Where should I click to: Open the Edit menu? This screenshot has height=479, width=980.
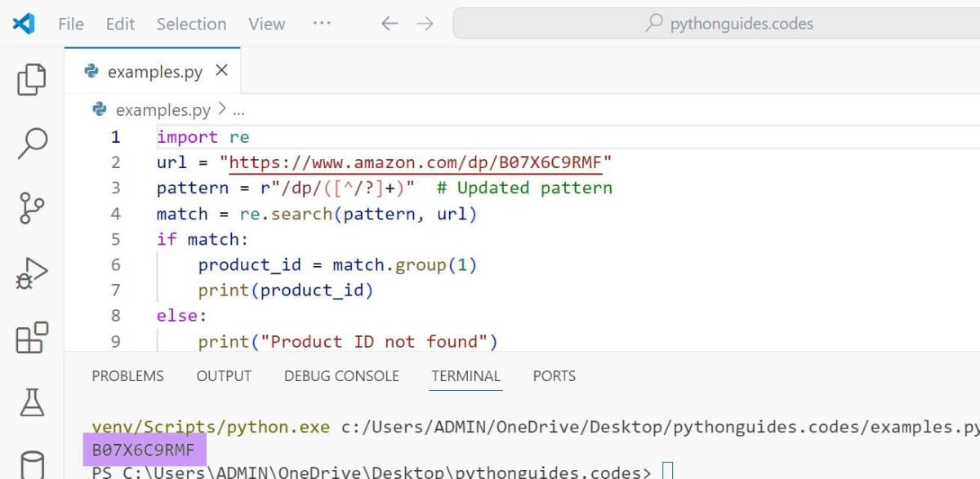[x=120, y=24]
